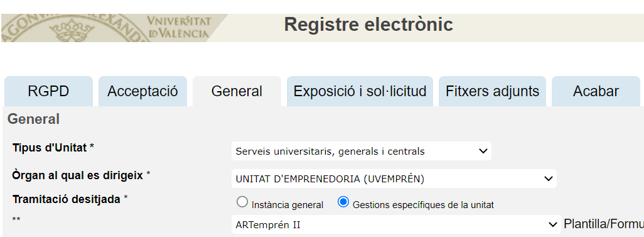Open the Acceptació tab
This screenshot has height=237, width=644.
142,91
